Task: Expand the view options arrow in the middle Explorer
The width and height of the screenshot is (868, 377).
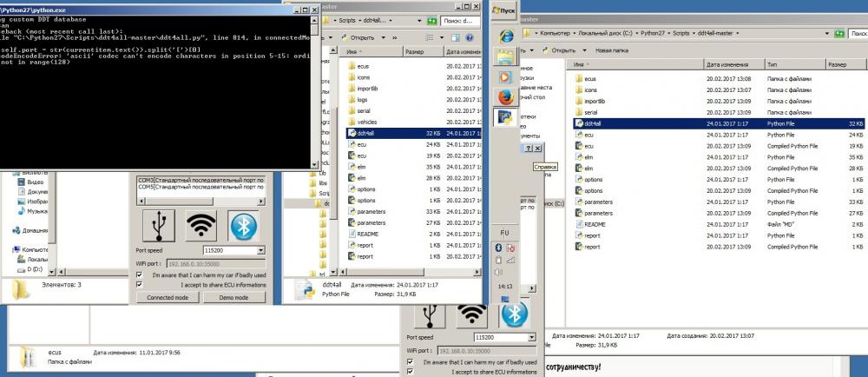Action: [440, 37]
